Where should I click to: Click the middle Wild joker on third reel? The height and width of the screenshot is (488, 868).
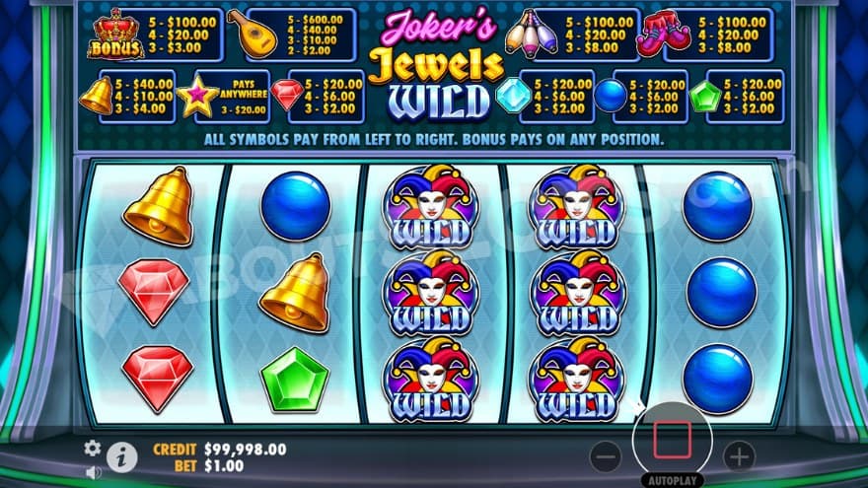point(432,293)
